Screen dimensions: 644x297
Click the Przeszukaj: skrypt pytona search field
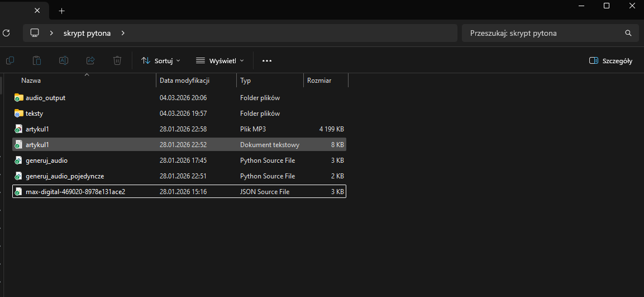click(545, 33)
